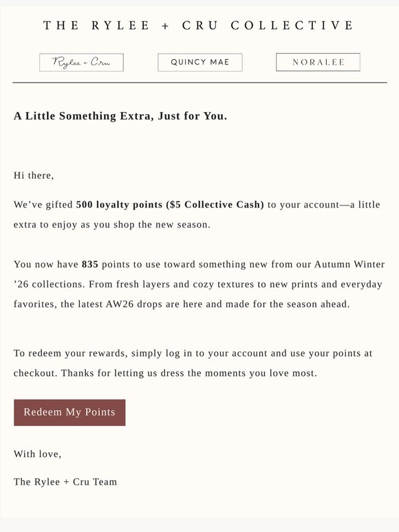The width and height of the screenshot is (399, 532).
Task: Click the Rylee + Cru script logo
Action: (x=81, y=63)
